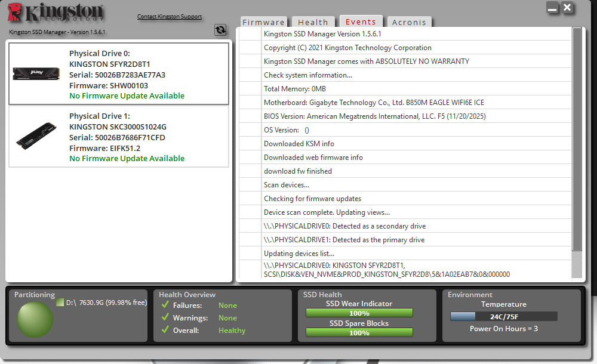This screenshot has height=364, width=597.
Task: Click the 'Total Memory: 0MB' event row
Action: tap(405, 89)
